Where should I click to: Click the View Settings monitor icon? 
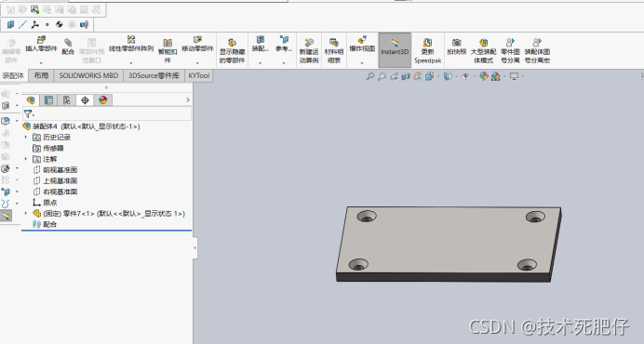(514, 76)
